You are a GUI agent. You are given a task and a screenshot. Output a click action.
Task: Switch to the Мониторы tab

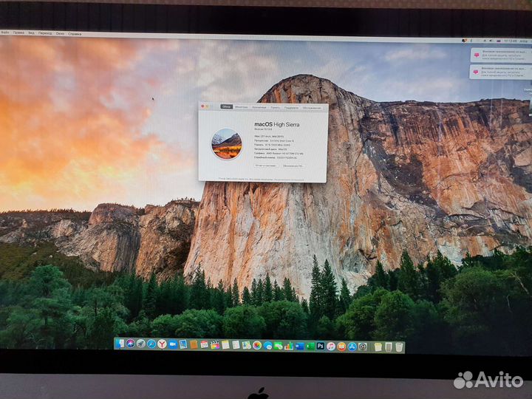click(242, 107)
